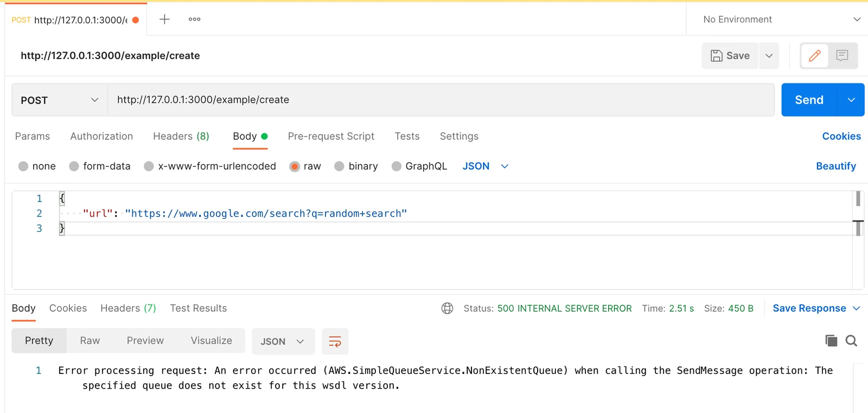The height and width of the screenshot is (413, 868).
Task: Switch to the response Cookies tab
Action: 68,308
